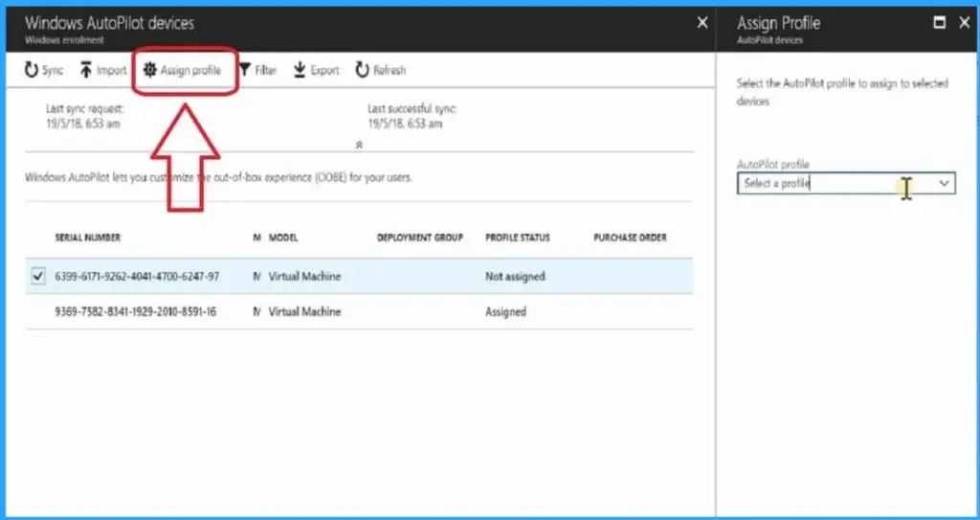This screenshot has height=520, width=980.
Task: Click the Export toolbar label
Action: tap(325, 71)
